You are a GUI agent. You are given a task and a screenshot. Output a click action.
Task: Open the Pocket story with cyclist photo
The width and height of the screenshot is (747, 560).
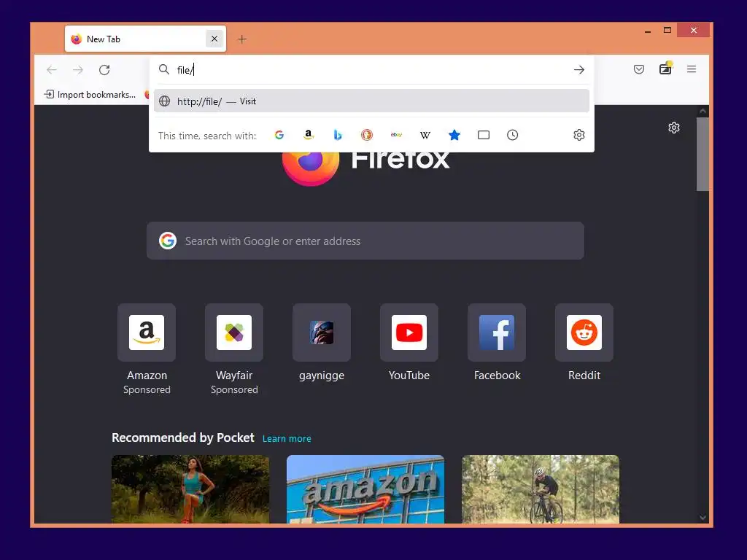541,489
